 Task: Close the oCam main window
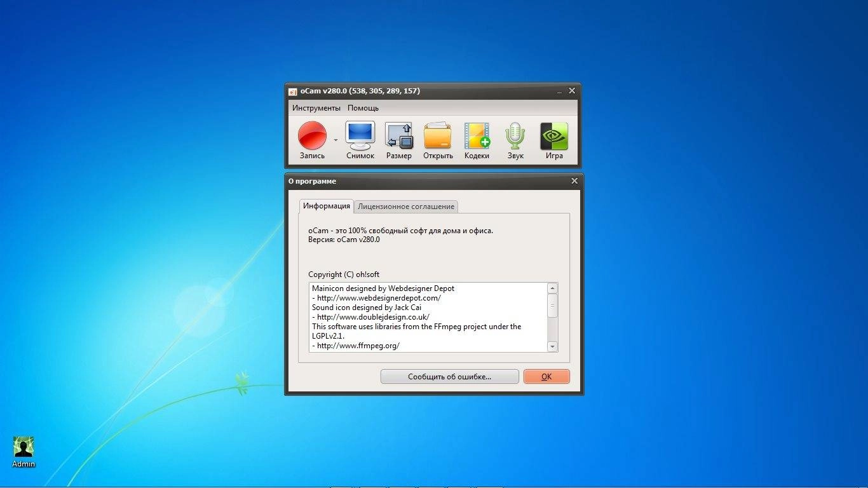tap(572, 91)
